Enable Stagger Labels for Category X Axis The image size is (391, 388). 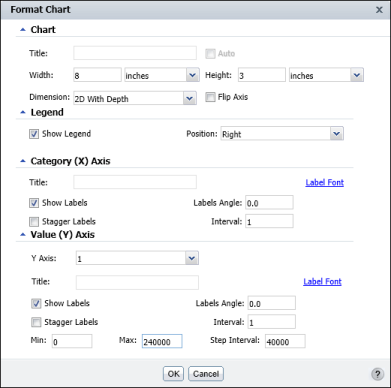34,222
